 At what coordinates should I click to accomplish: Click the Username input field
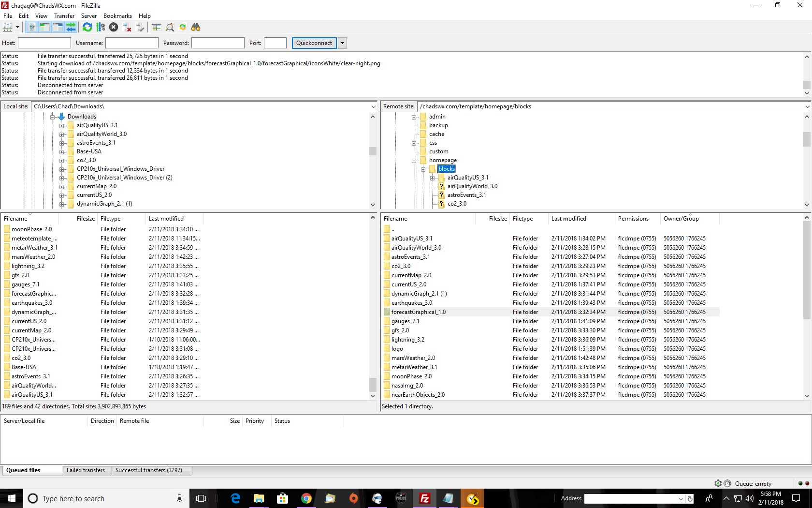(x=132, y=43)
